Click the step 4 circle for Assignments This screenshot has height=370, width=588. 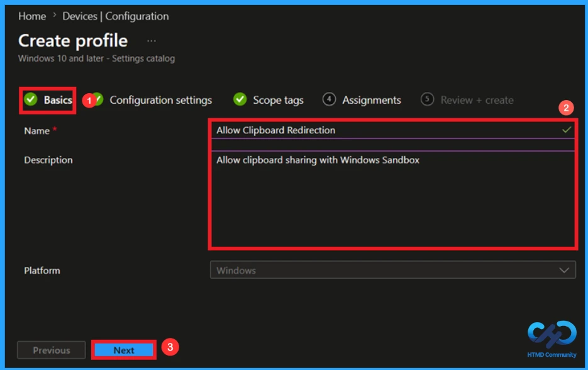(x=329, y=99)
